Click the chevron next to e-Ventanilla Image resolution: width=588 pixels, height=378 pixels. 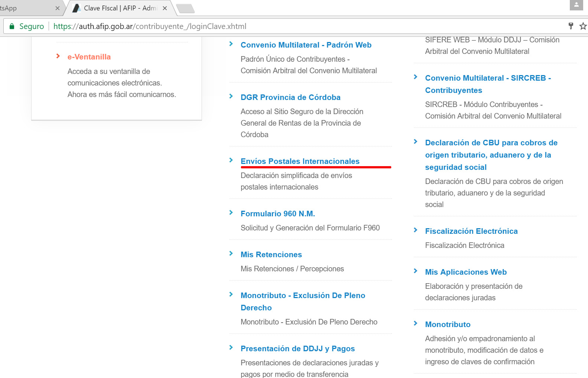coord(58,56)
